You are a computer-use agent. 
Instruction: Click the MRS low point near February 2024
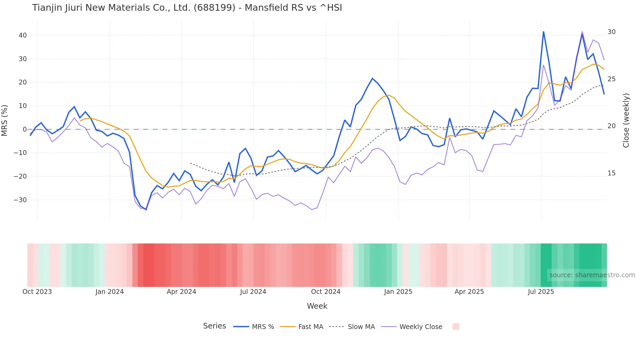pyautogui.click(x=146, y=210)
